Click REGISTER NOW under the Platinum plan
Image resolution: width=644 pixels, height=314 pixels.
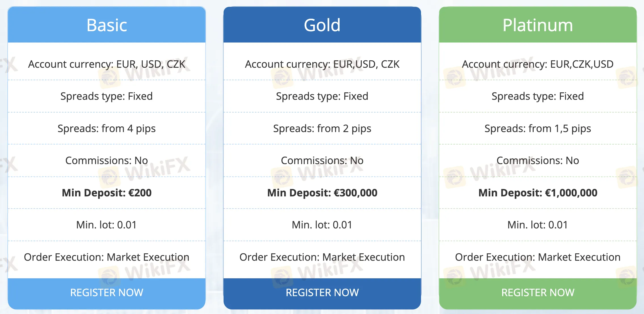coord(538,293)
